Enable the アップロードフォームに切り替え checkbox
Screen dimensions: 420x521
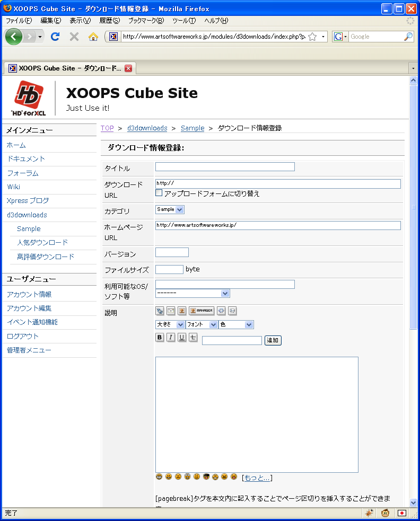(159, 193)
